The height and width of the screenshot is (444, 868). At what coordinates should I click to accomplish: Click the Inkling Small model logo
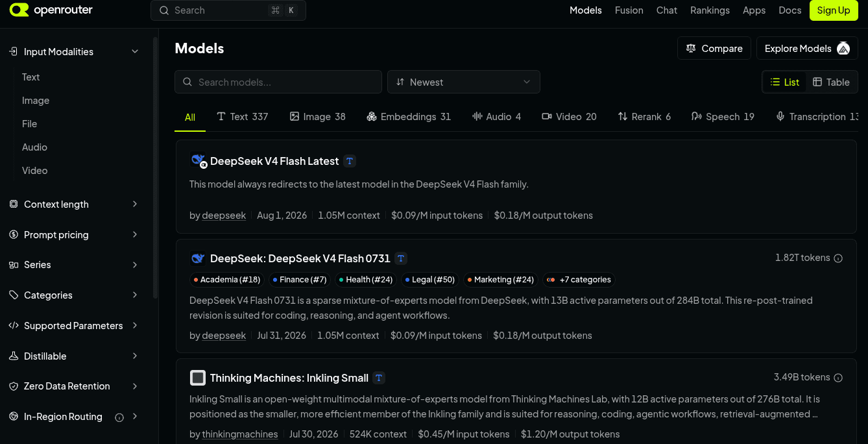198,378
